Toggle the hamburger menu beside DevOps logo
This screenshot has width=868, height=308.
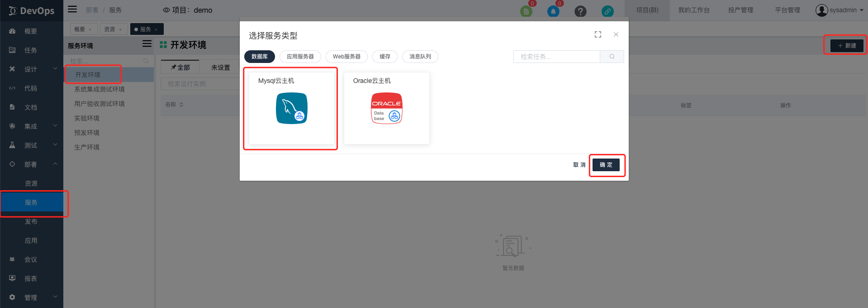pyautogui.click(x=72, y=9)
